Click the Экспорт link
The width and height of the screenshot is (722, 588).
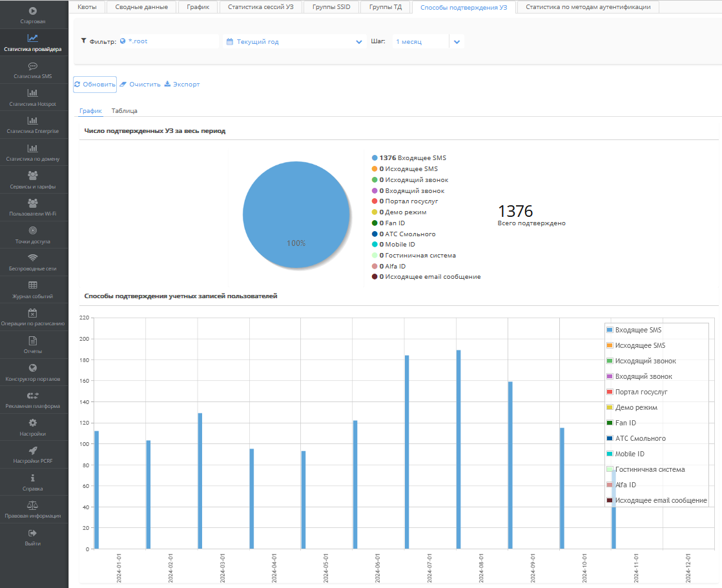tap(182, 84)
